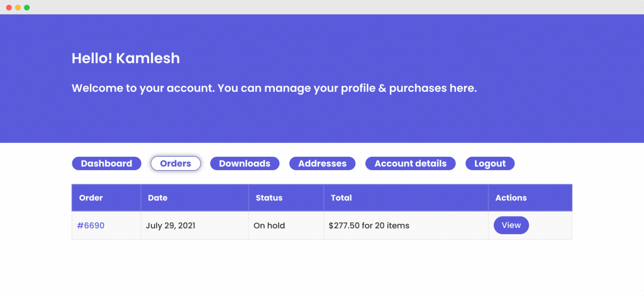This screenshot has width=644, height=296.
Task: Select the July 29, 2021 date cell
Action: click(x=195, y=225)
